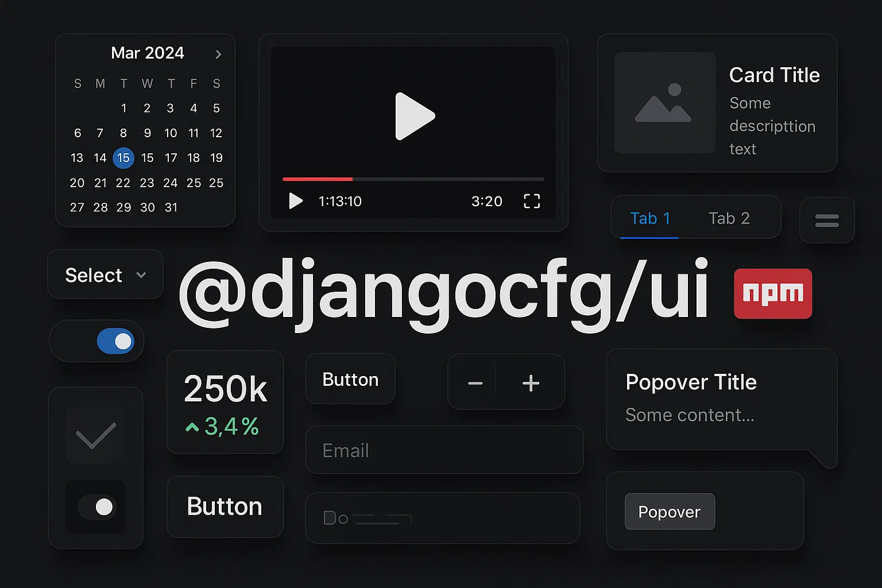Click the large Button under the 250k card
The image size is (882, 588).
click(x=225, y=507)
